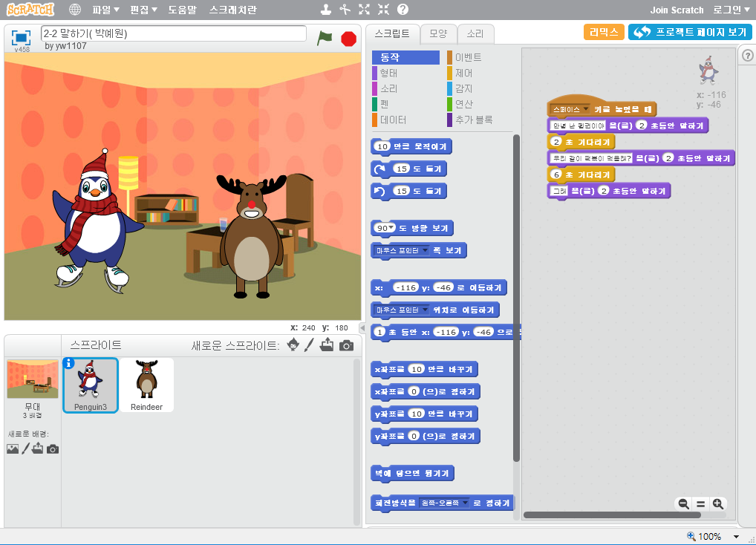Switch to the 모양 tab
Image resolution: width=756 pixels, height=545 pixels.
pos(438,33)
